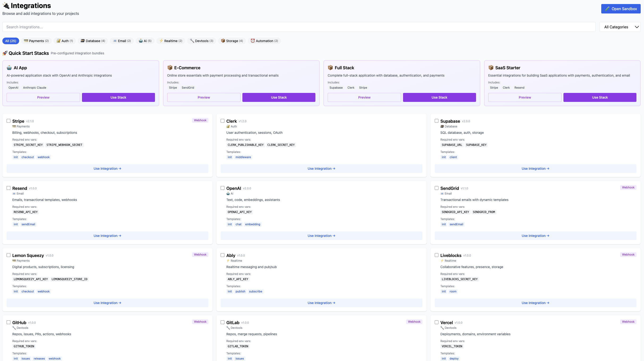This screenshot has width=644, height=361.
Task: Check the Stripe integration checkbox
Action: [9, 121]
